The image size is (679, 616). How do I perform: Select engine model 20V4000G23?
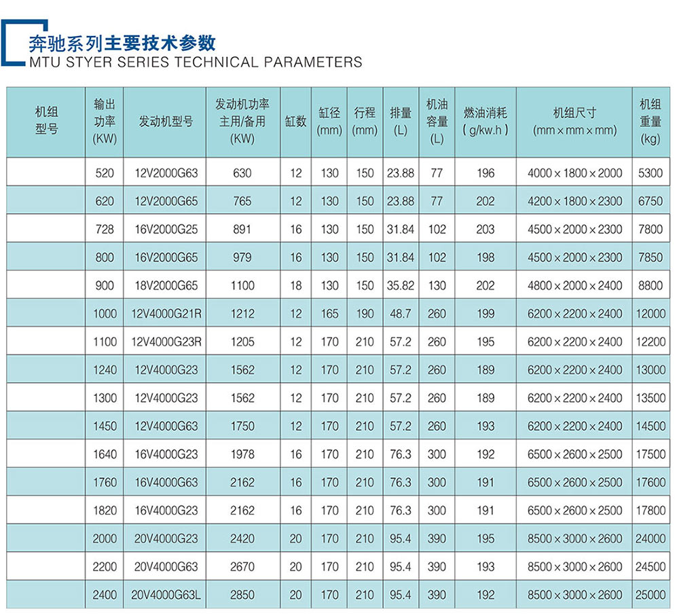pyautogui.click(x=166, y=539)
